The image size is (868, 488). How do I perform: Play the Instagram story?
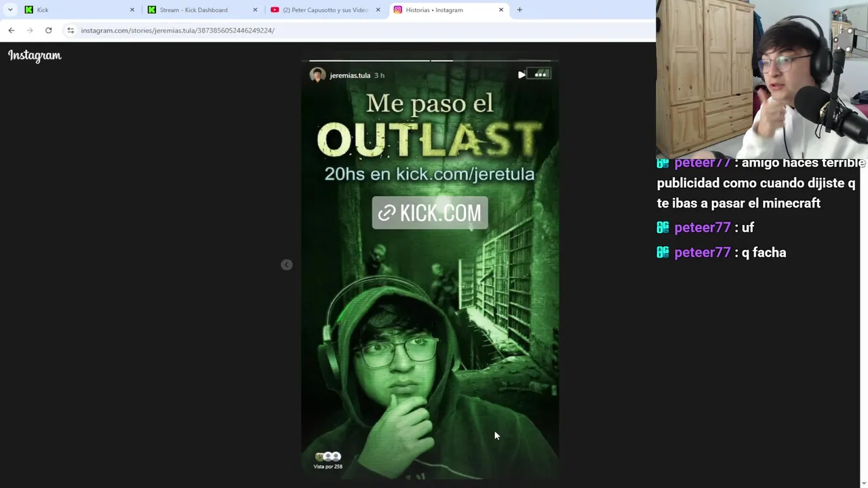(x=521, y=75)
